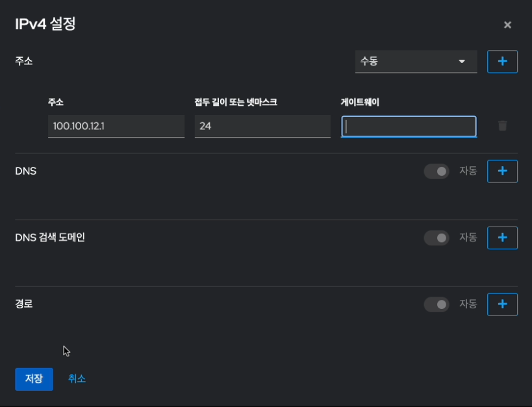Click the dropdown arrow next to 수동

[462, 62]
